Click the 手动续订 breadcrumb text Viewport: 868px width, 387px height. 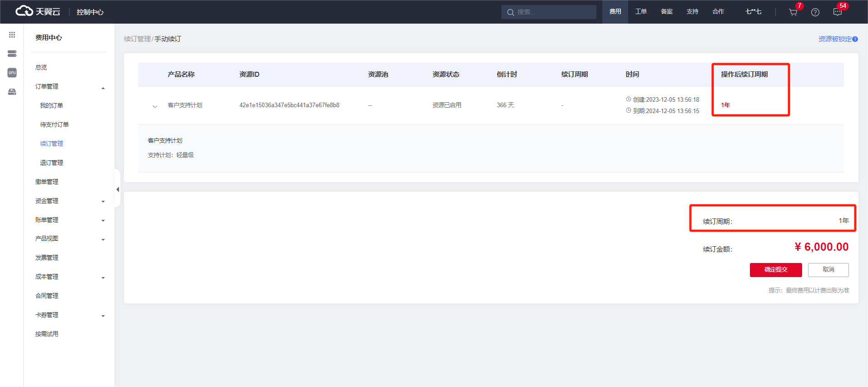click(x=168, y=39)
